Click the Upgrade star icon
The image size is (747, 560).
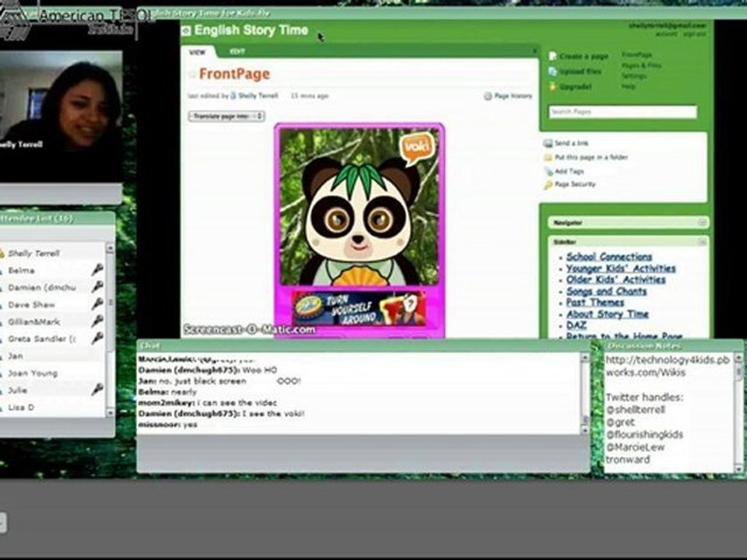pyautogui.click(x=552, y=86)
